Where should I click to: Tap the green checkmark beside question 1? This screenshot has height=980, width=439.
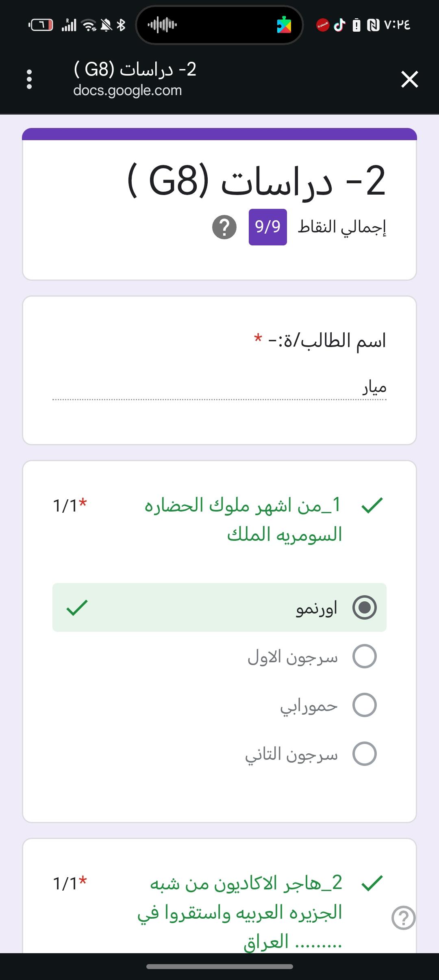372,505
